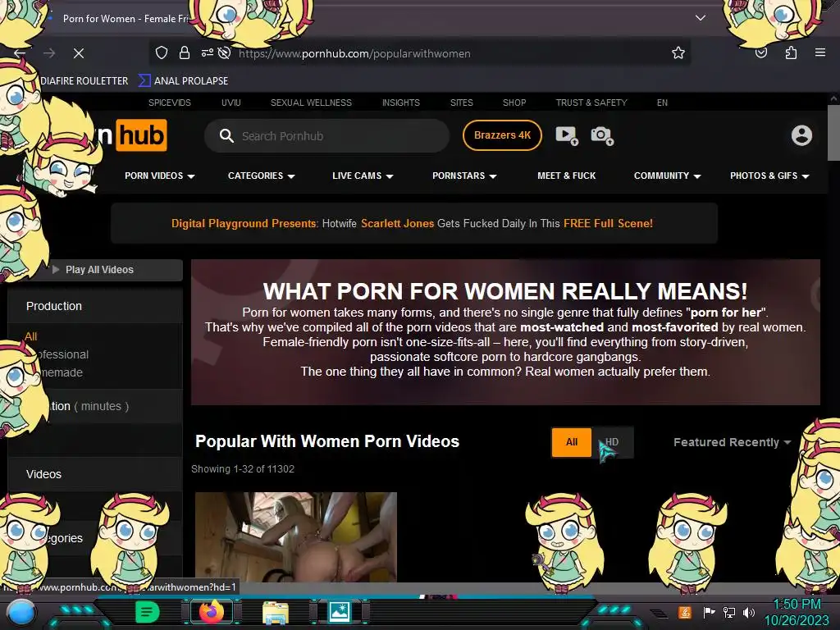Screen dimensions: 840x630
Task: Open the user account avatar icon
Action: coord(801,135)
